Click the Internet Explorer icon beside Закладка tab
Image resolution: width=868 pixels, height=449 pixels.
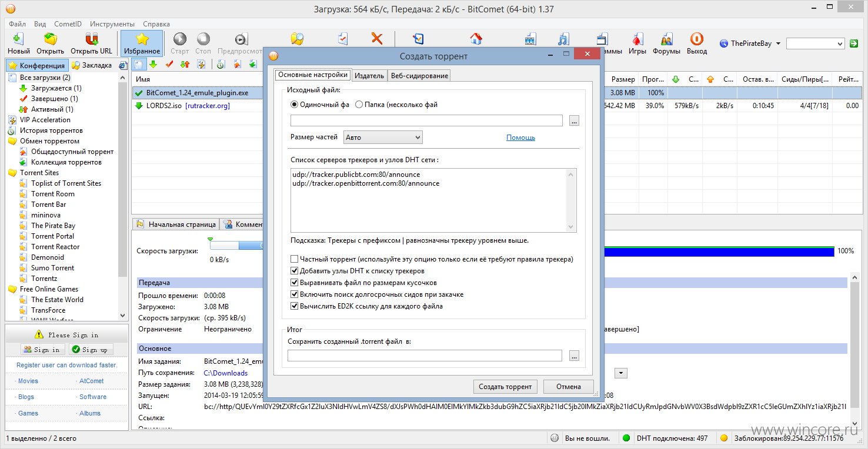coord(123,65)
